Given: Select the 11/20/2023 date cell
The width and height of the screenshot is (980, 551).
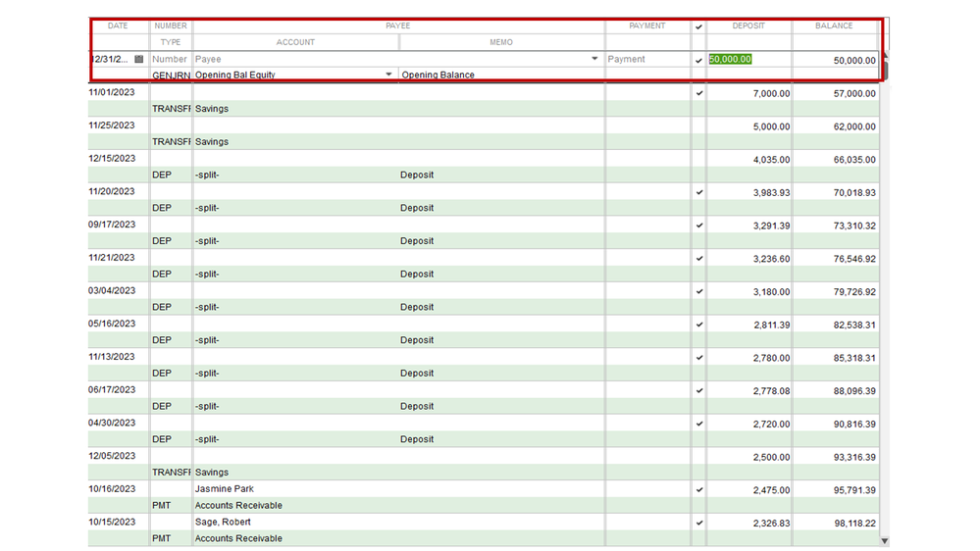Looking at the screenshot, I should pos(112,191).
